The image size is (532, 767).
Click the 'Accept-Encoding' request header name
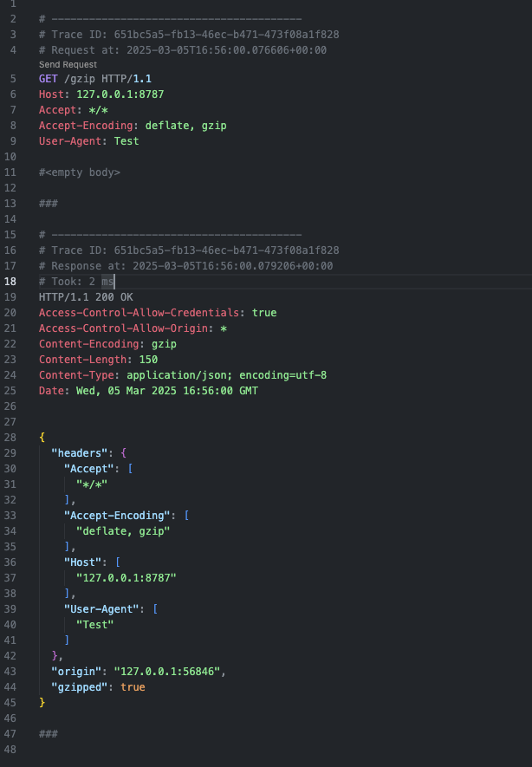click(x=86, y=126)
